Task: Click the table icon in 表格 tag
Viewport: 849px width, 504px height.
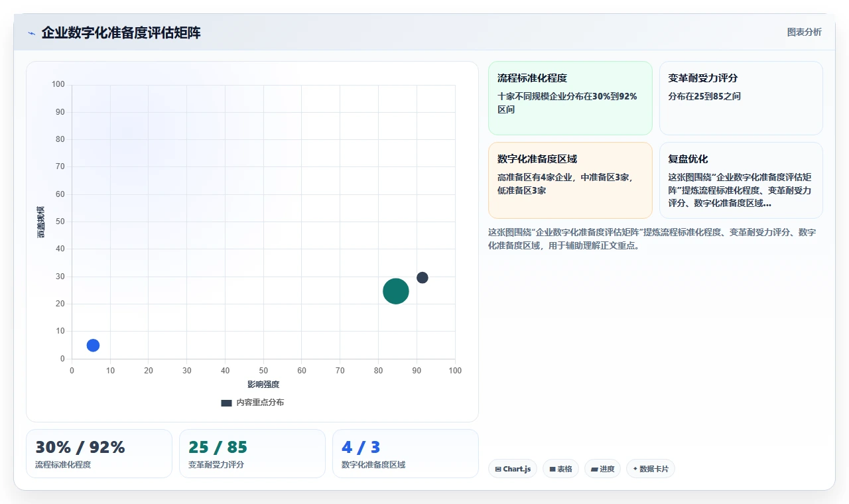Action: click(553, 469)
